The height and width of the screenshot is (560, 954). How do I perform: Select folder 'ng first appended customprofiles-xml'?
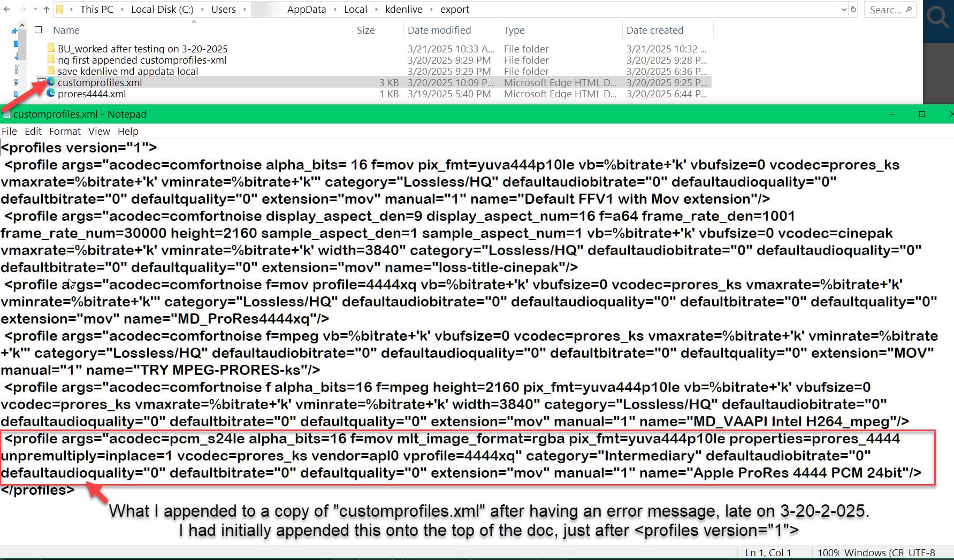point(142,60)
